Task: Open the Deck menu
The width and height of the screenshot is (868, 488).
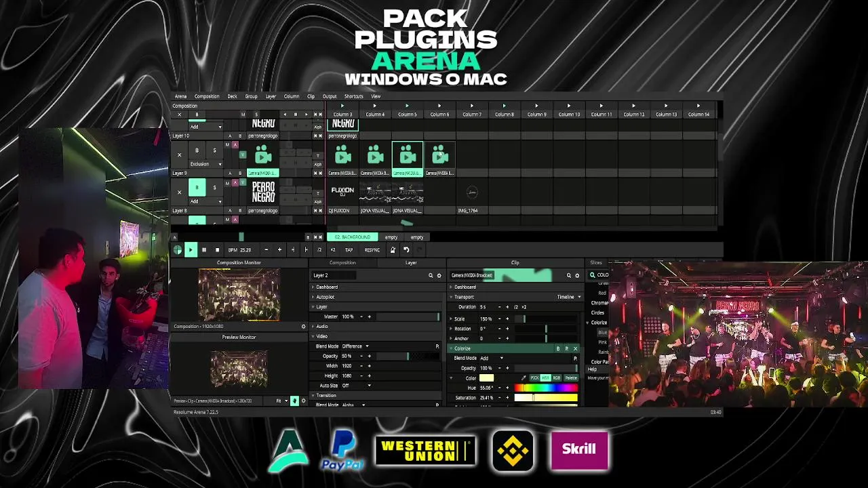Action: tap(232, 96)
